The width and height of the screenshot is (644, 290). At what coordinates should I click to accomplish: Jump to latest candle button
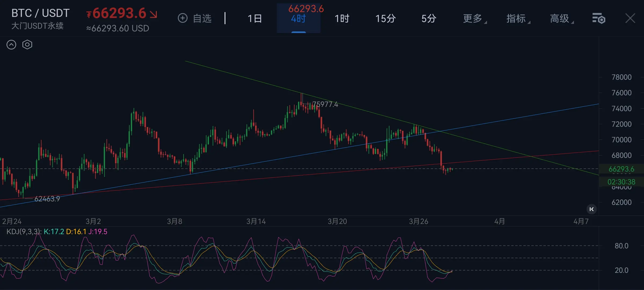point(591,209)
